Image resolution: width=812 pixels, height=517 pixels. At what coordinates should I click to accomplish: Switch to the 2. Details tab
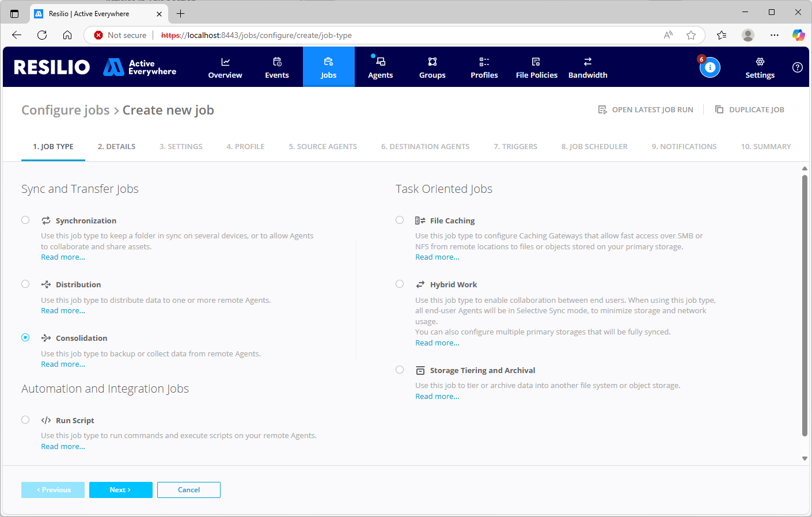coord(116,147)
